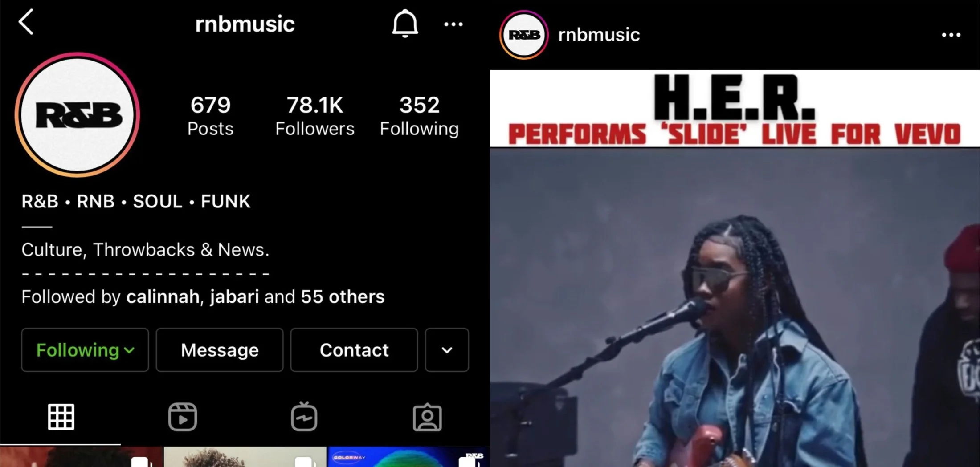Select 'Culture, Throwbacks & News.' bio text
Screen dimensions: 980x467
point(145,250)
